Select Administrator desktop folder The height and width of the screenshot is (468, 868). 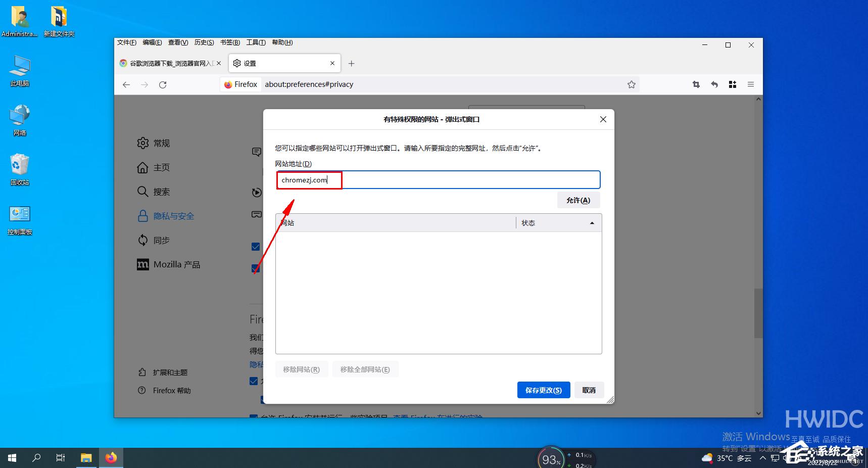tap(20, 21)
